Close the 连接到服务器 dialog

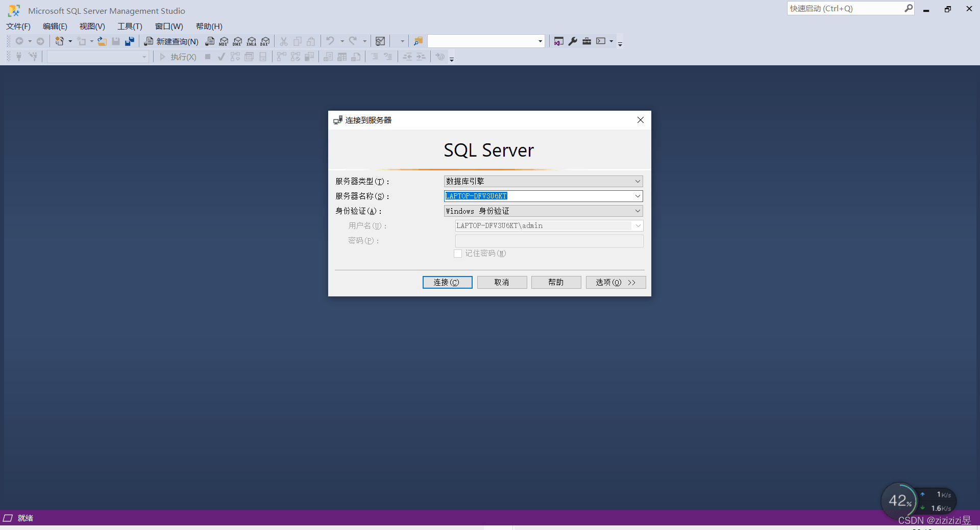[641, 120]
